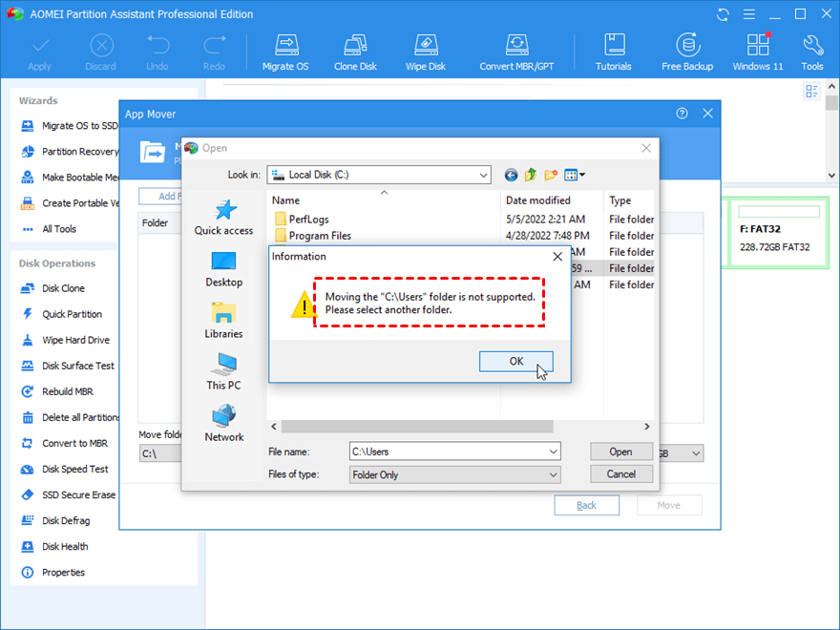Sort by Date modified column header

pos(552,200)
